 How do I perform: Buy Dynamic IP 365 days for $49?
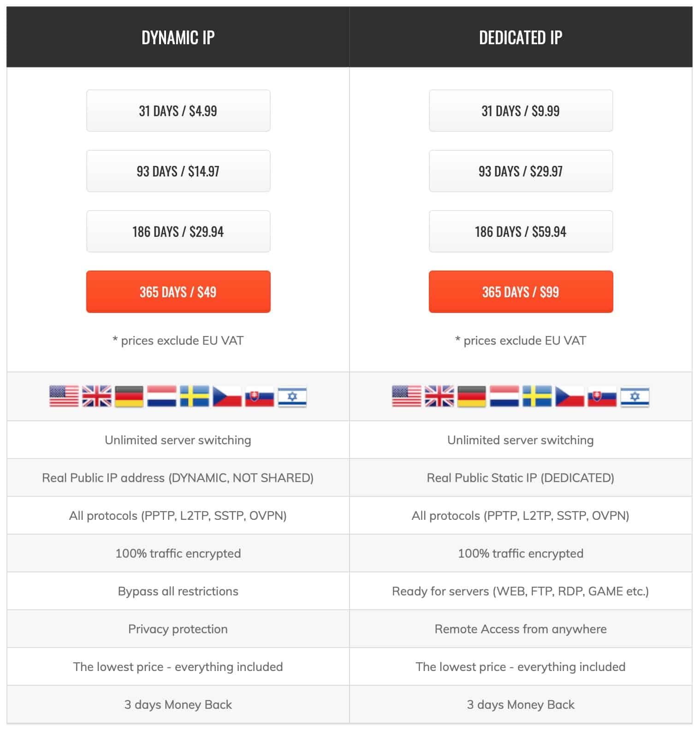click(178, 292)
